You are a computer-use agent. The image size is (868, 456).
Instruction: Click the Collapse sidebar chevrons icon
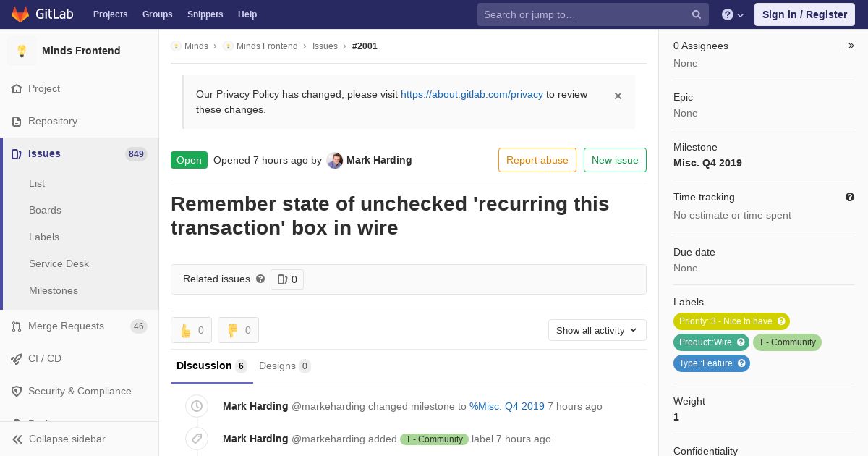(17, 439)
